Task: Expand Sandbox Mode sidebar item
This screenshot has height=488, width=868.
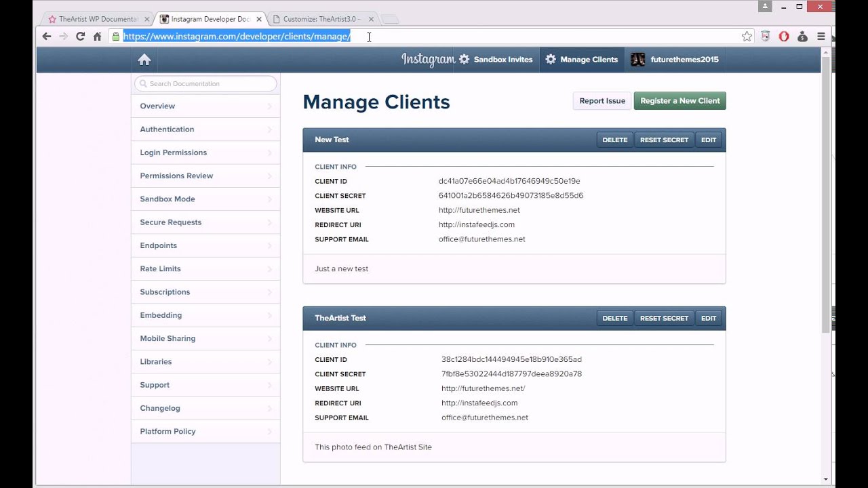Action: [x=205, y=199]
